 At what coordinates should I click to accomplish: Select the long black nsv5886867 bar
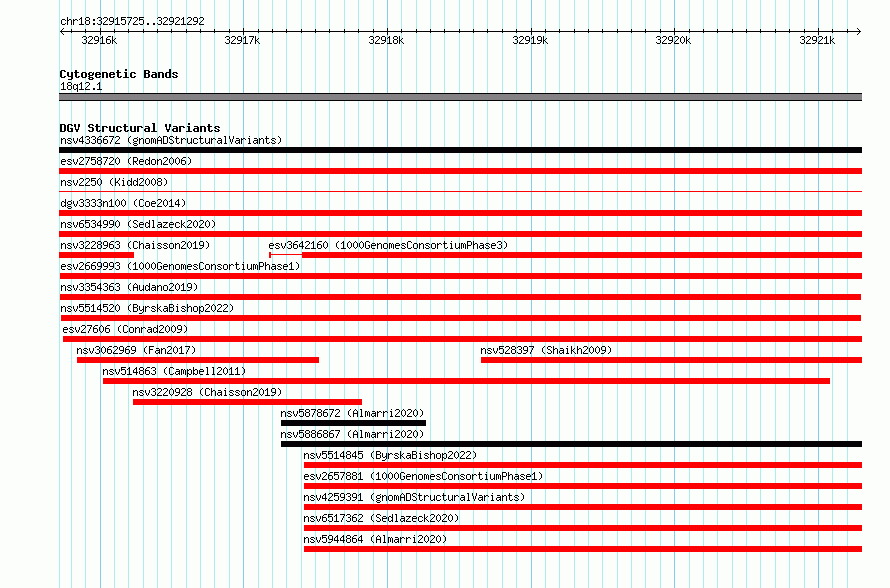tap(572, 444)
